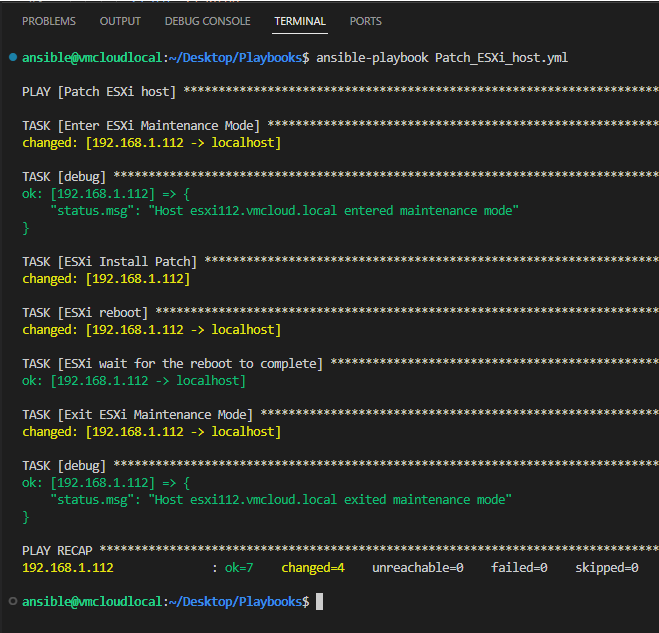Click the TASK [ESXi reboot] heading
The width and height of the screenshot is (659, 633).
point(85,313)
